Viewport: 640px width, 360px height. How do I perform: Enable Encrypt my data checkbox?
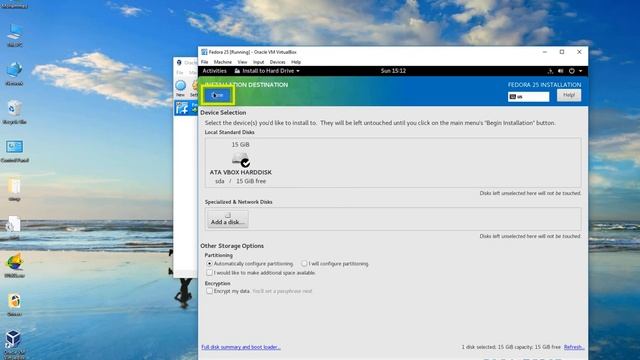click(209, 291)
